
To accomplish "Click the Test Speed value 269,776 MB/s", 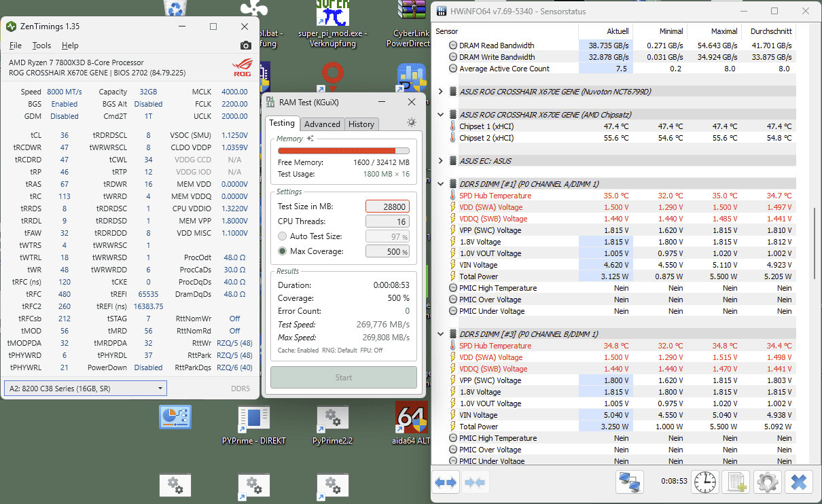I will click(383, 325).
